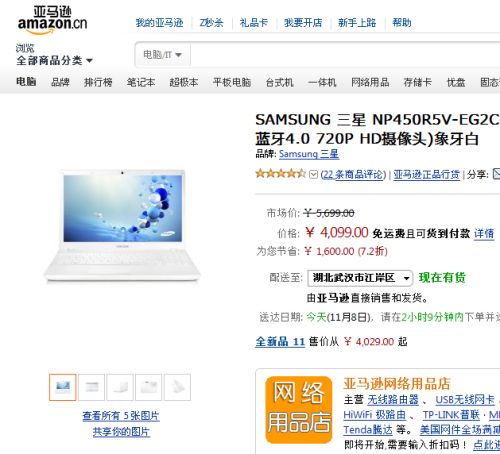Image resolution: width=500 pixels, height=454 pixels.
Task: Open the 电脑/IT search category dropdown
Action: (163, 55)
